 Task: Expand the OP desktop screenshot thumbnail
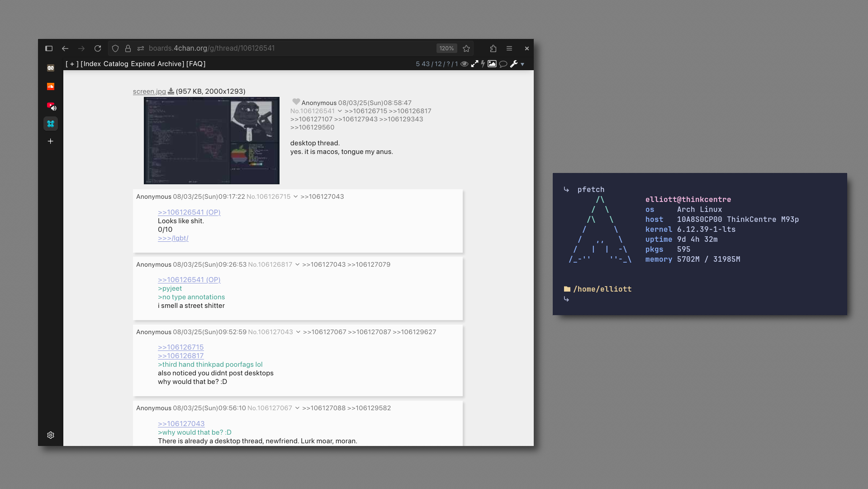click(212, 140)
